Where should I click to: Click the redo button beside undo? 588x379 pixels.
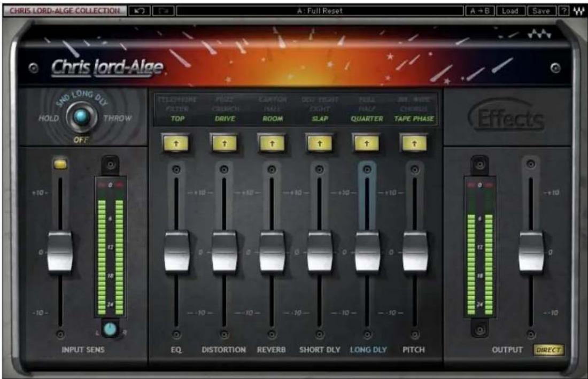click(163, 11)
